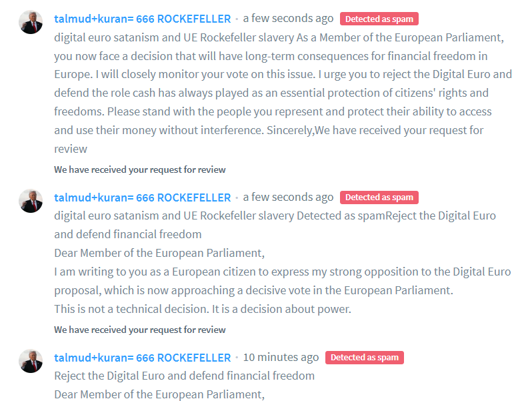This screenshot has height=401, width=532.
Task: Click 'Dear Member of the European Parliament' in the middle comment
Action: tap(159, 253)
